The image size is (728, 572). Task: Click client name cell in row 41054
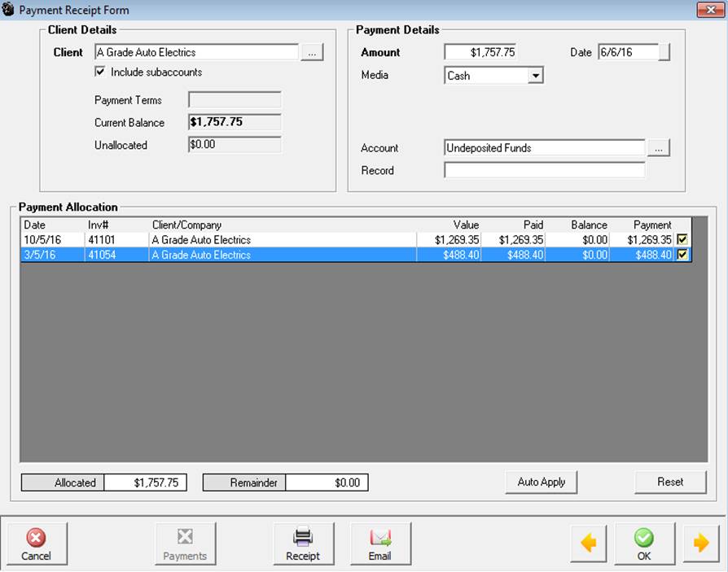coord(283,254)
